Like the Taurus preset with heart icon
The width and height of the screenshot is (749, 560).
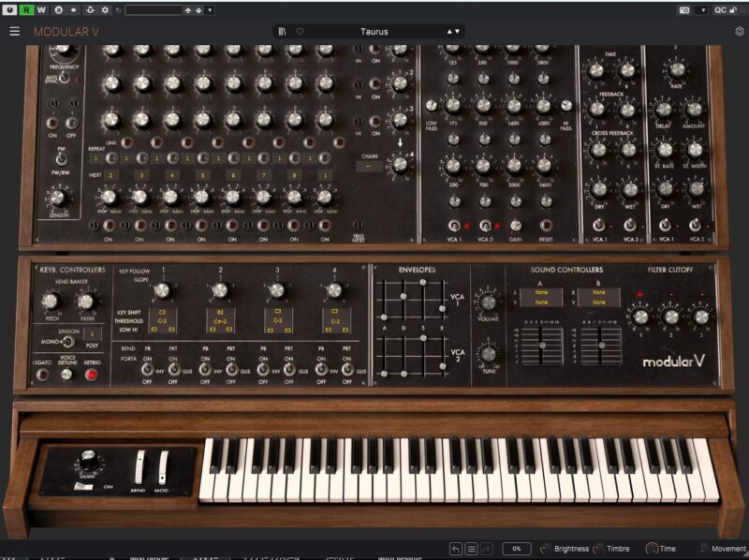300,32
